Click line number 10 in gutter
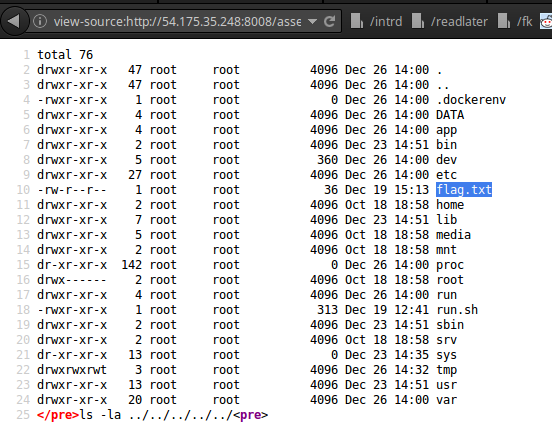 click(x=23, y=190)
